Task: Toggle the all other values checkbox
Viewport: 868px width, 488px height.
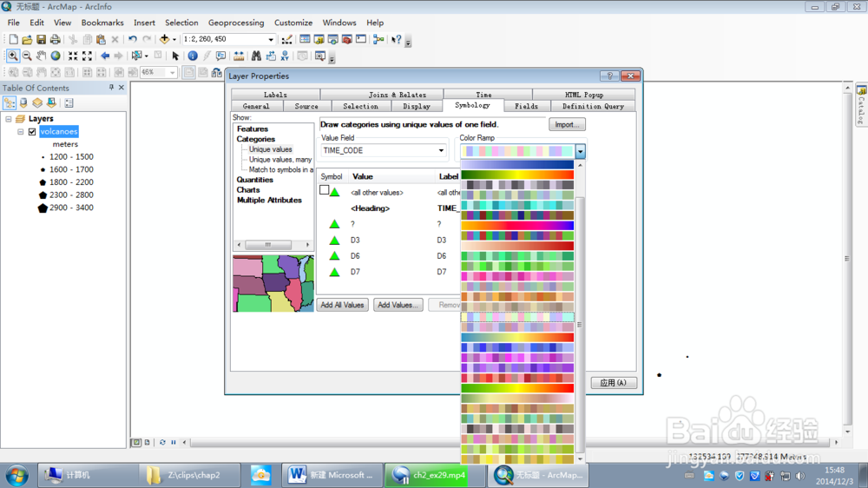Action: [325, 190]
